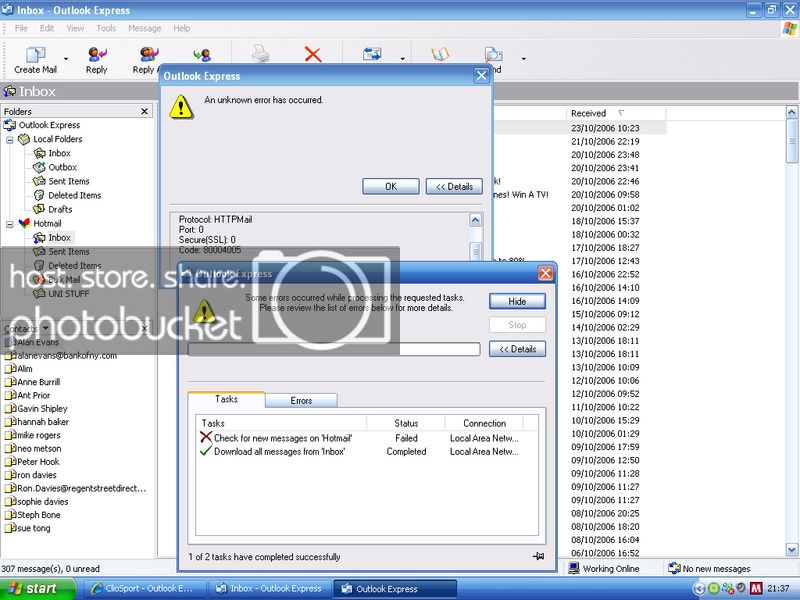800x600 pixels.
Task: Click OK in unknown error dialog
Action: pyautogui.click(x=391, y=187)
